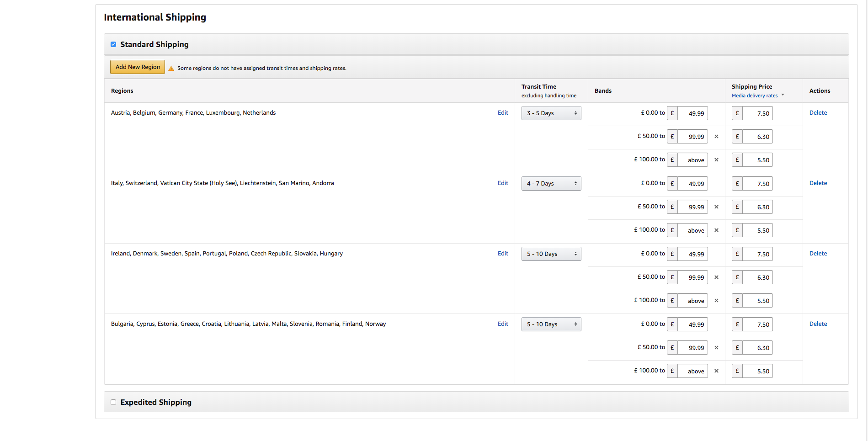Click the 7.50 shipping price for the Italy region
The image size is (868, 441).
point(757,184)
